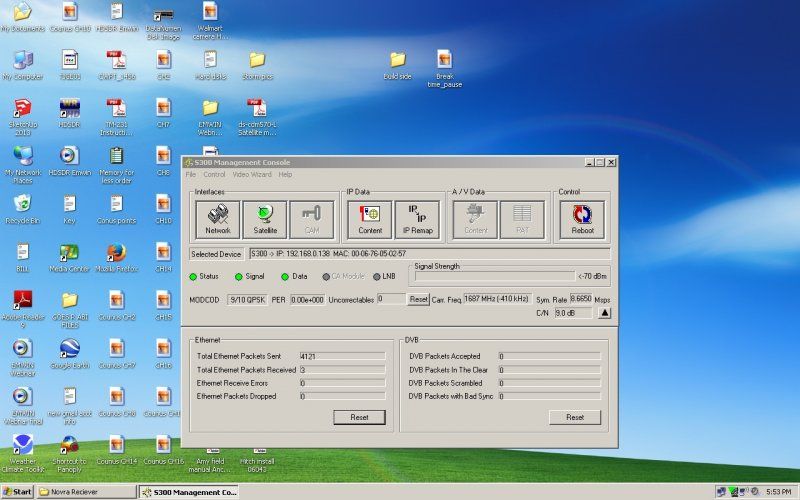Reset the DVB packet counters
800x500 pixels.
click(x=575, y=417)
